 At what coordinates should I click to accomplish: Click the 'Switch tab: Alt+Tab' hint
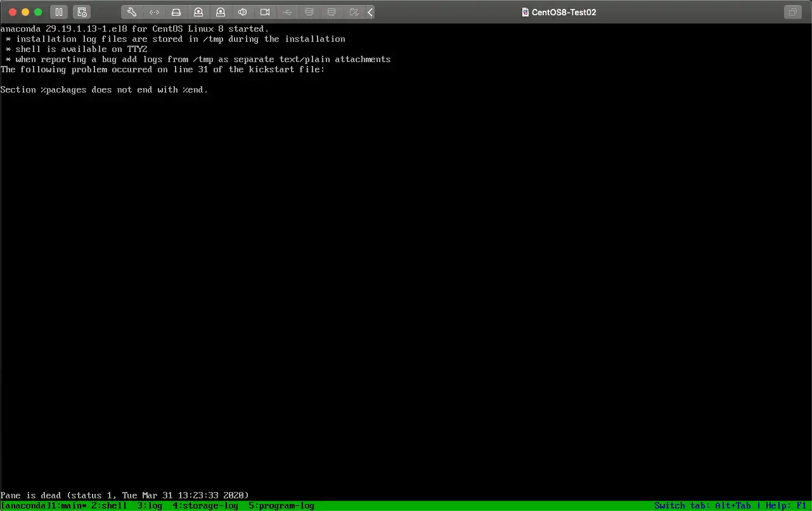[702, 506]
